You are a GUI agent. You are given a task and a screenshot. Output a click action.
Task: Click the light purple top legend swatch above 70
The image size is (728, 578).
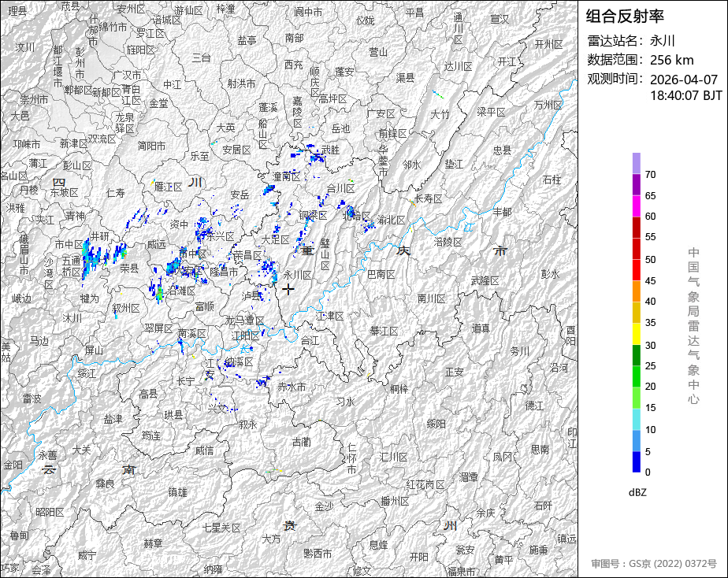(x=636, y=163)
